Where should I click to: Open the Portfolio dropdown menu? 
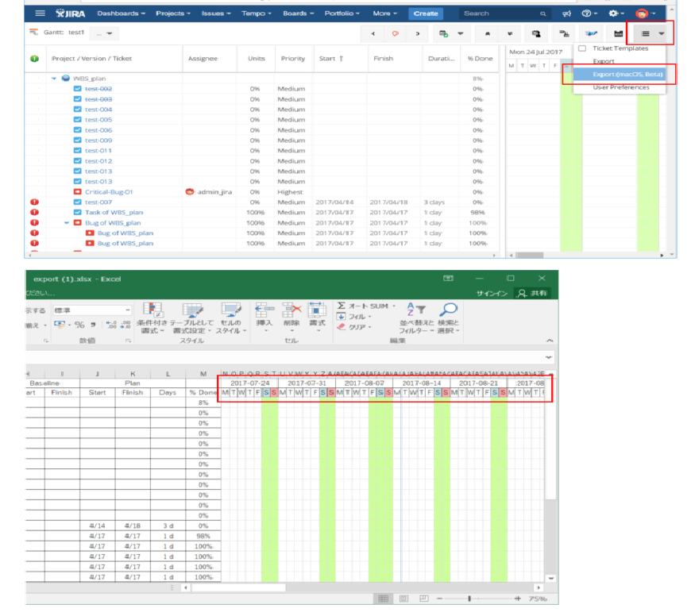pos(342,13)
